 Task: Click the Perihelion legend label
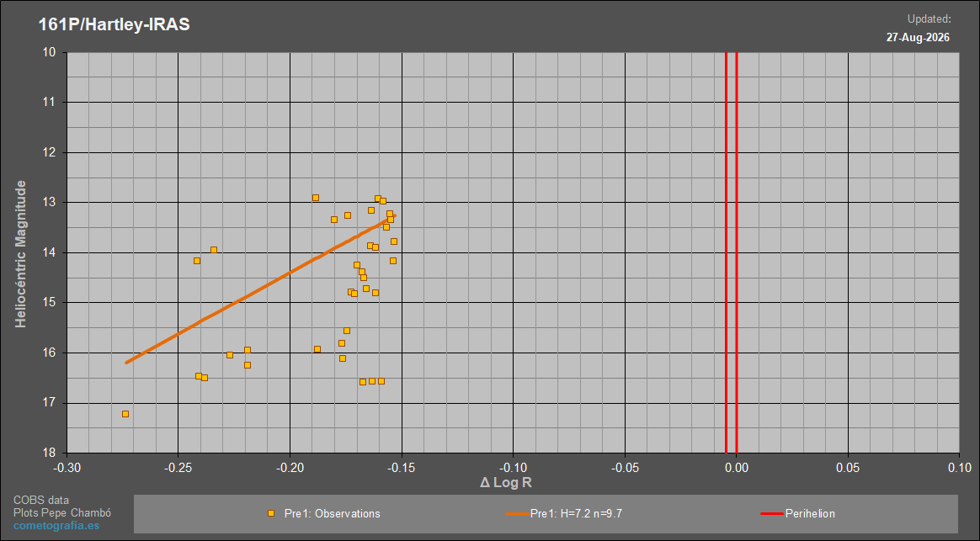coord(809,513)
